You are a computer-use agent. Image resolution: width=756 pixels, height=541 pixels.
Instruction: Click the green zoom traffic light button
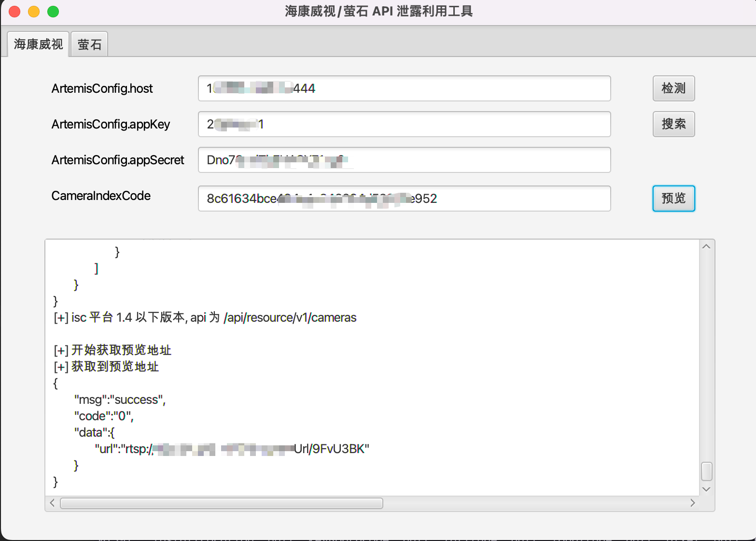tap(53, 11)
